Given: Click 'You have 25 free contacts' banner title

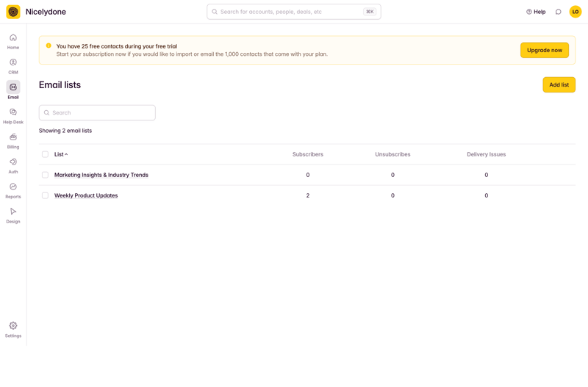Looking at the screenshot, I should 117,46.
